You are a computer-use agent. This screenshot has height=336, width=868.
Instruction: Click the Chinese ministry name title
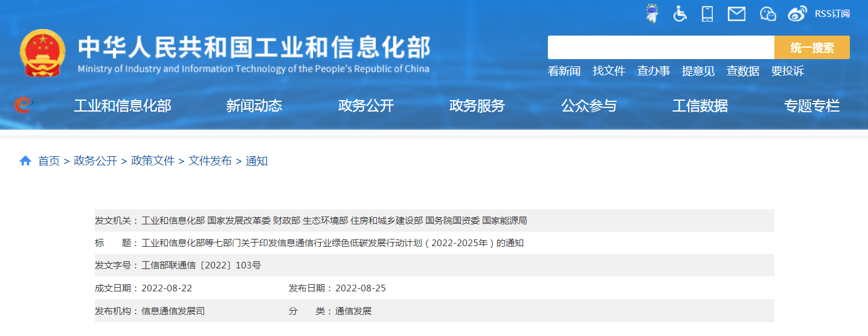(x=254, y=47)
